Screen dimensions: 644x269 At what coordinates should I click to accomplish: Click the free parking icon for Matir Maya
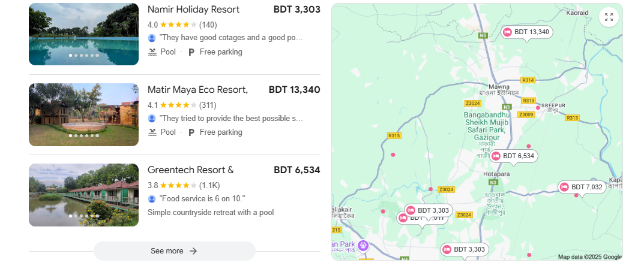(x=191, y=132)
